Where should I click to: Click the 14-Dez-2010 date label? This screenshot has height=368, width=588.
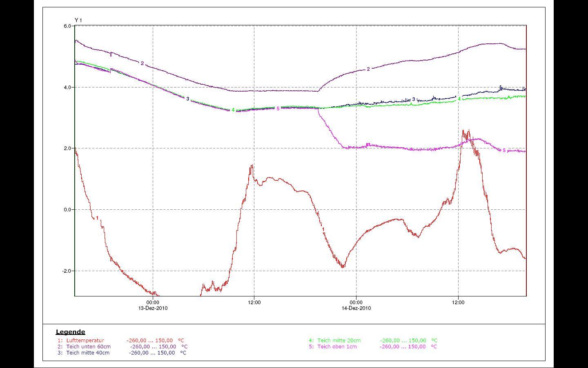356,308
